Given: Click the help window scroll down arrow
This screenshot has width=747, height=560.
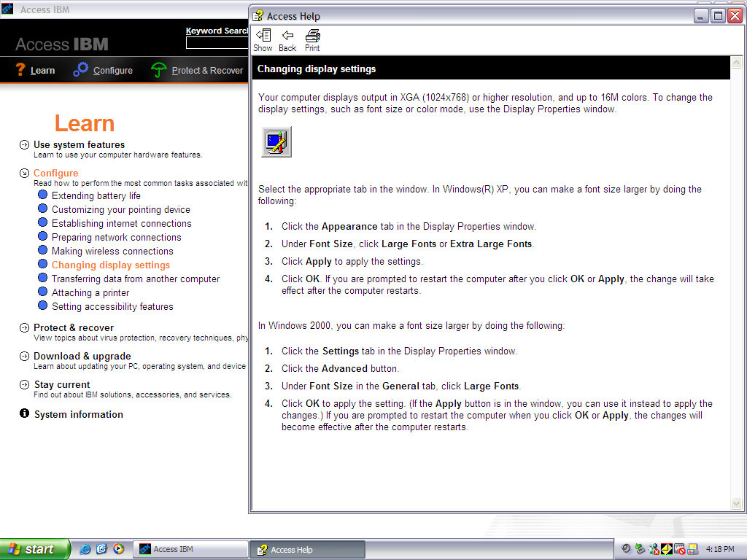Looking at the screenshot, I should tap(736, 504).
